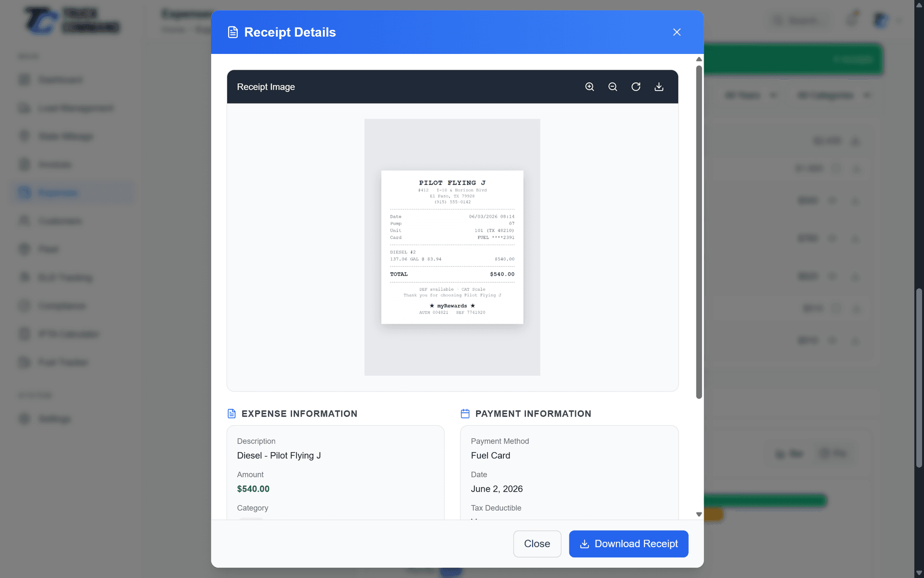Screen dimensions: 924x578
Task: Click the date value "June 2, 2026"
Action: point(497,489)
